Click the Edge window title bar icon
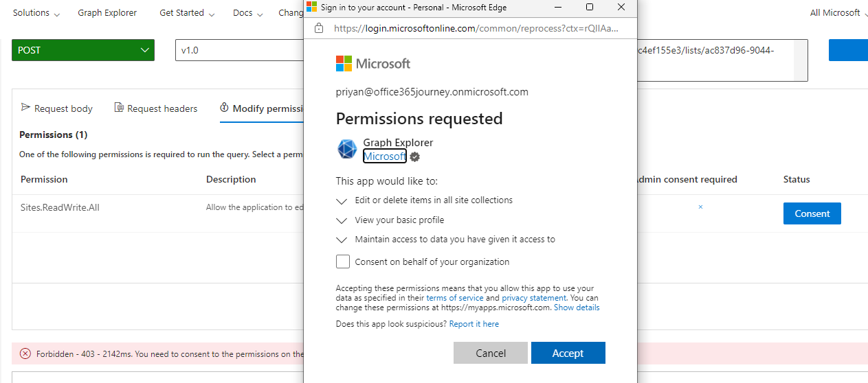This screenshot has width=868, height=383. (x=312, y=7)
